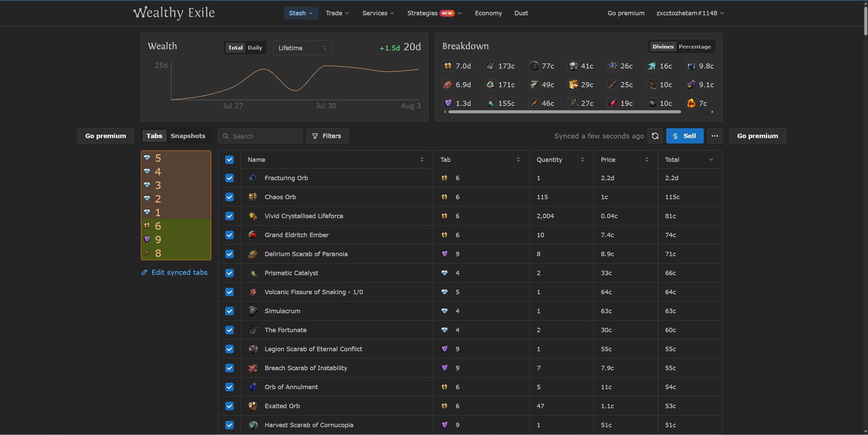
Task: Open the Filters button
Action: 327,136
